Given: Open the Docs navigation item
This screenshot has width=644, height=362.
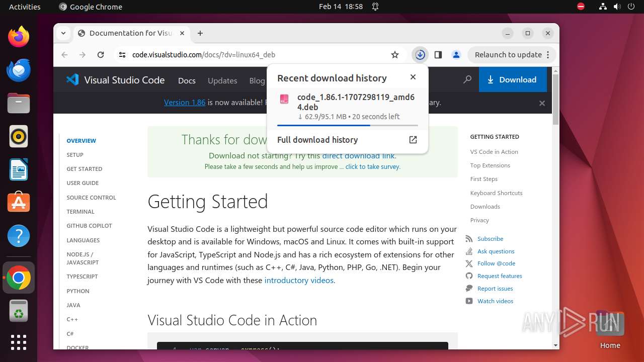Looking at the screenshot, I should point(187,80).
